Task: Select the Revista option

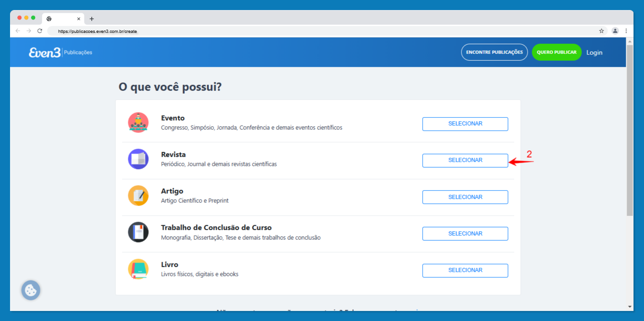Action: [x=465, y=160]
